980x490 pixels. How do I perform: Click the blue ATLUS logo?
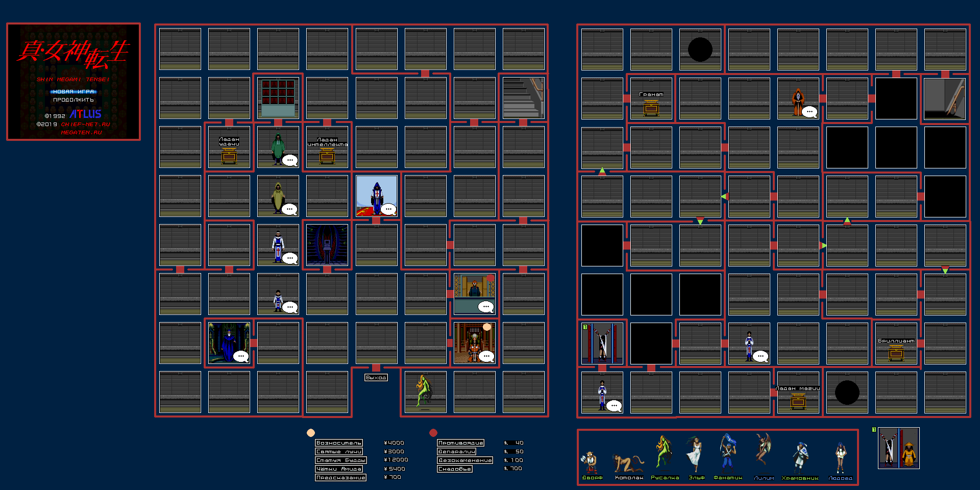coord(85,114)
